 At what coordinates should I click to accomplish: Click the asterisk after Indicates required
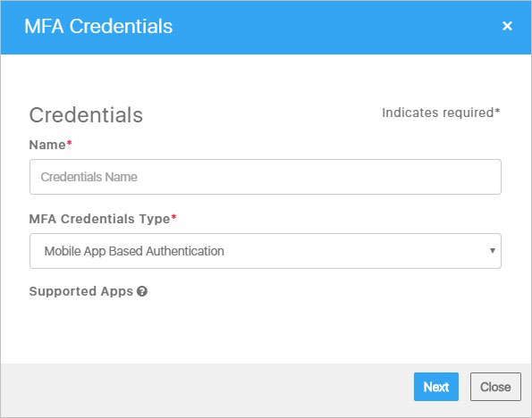pyautogui.click(x=497, y=111)
